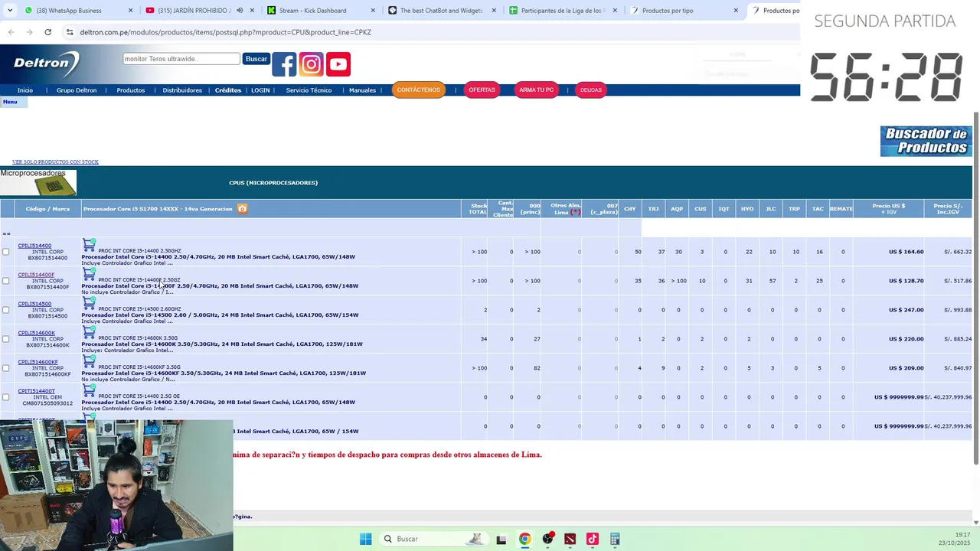Open product link CPITI514400T
Screen dimensions: 980x551
[36, 391]
